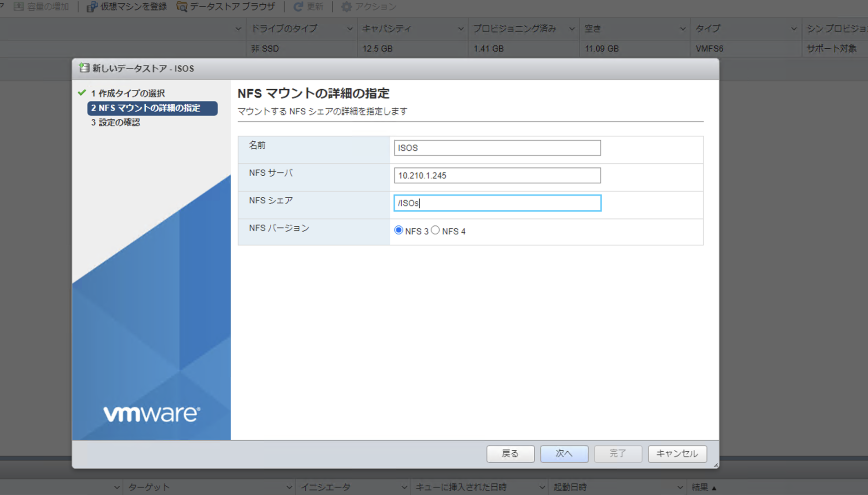Screen dimensions: 868x495
Task: Select the NFS 4 radio button
Action: [x=435, y=230]
